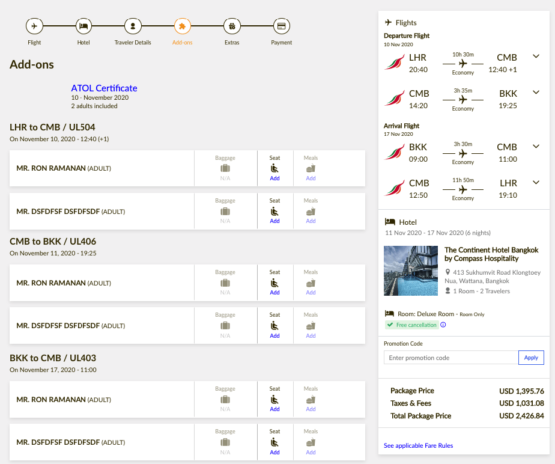The width and height of the screenshot is (555, 464).
Task: Add seat for Ron Ramanan on UL504
Action: pyautogui.click(x=275, y=178)
